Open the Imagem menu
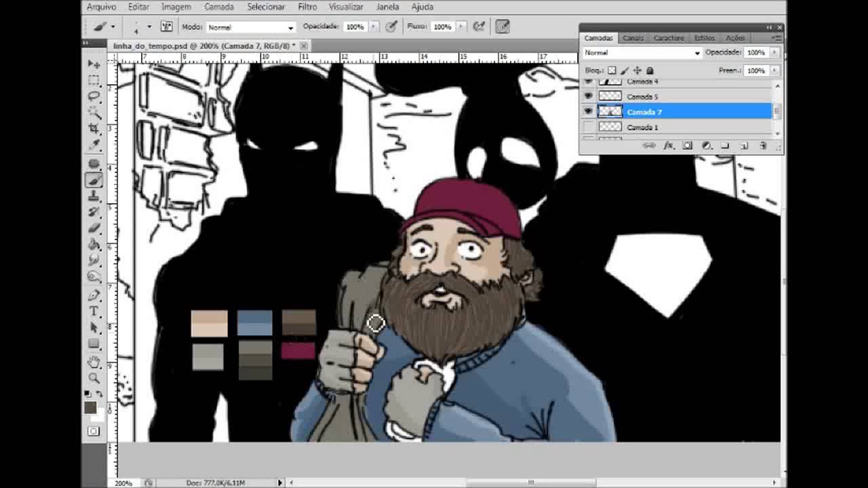 (x=176, y=7)
